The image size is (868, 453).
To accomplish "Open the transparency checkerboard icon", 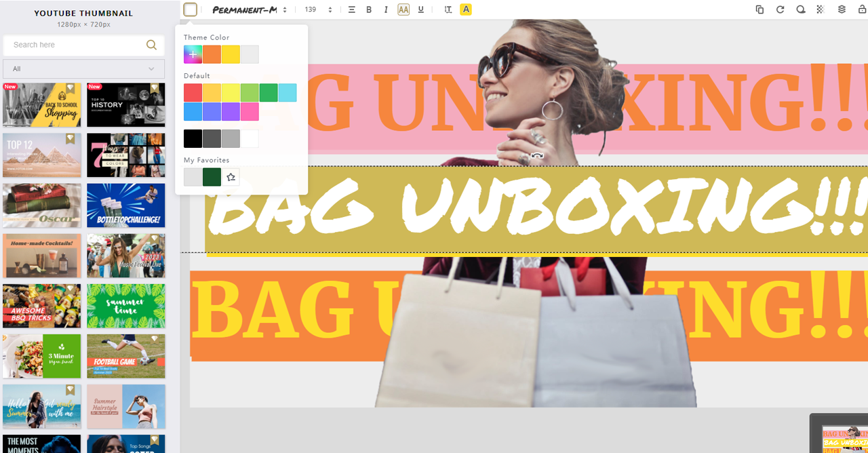I will point(821,9).
